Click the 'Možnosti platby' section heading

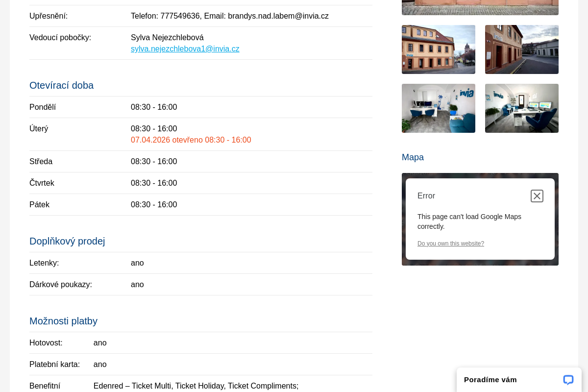pos(63,321)
